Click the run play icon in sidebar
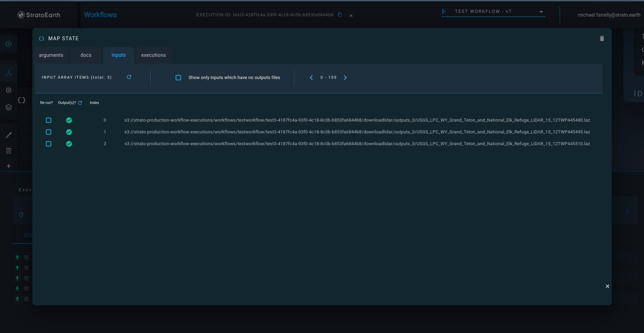644x333 pixels. coord(9,44)
